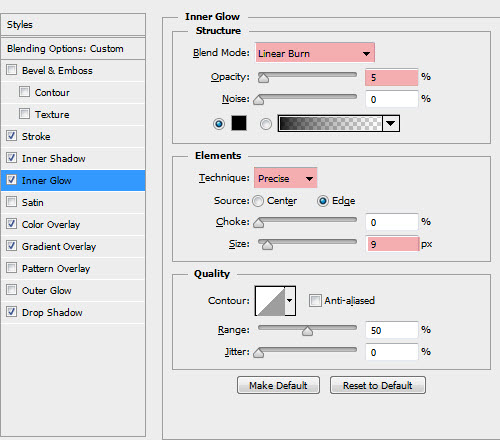This screenshot has height=440, width=500.
Task: Choose the gradient glow radio button
Action: pos(266,124)
